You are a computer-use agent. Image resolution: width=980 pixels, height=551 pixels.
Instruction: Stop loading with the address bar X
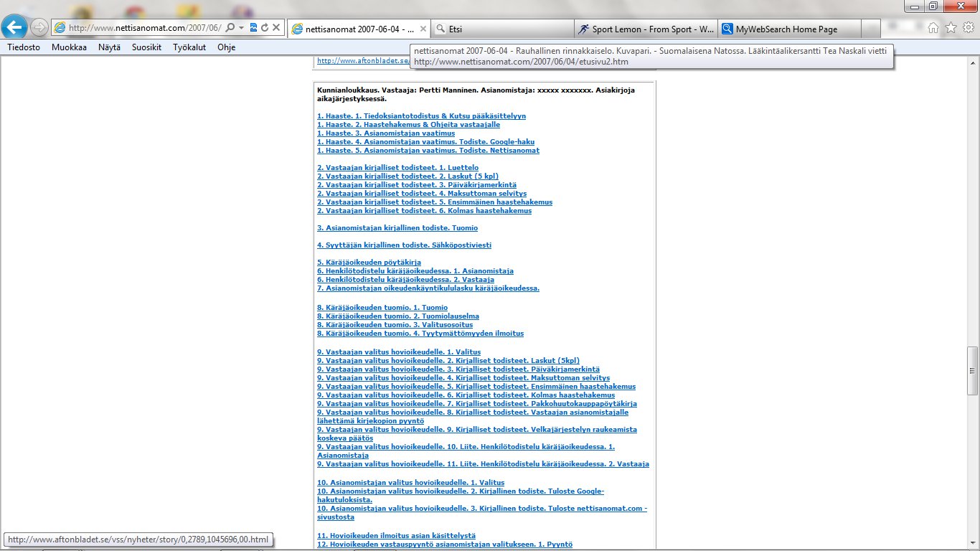[276, 28]
